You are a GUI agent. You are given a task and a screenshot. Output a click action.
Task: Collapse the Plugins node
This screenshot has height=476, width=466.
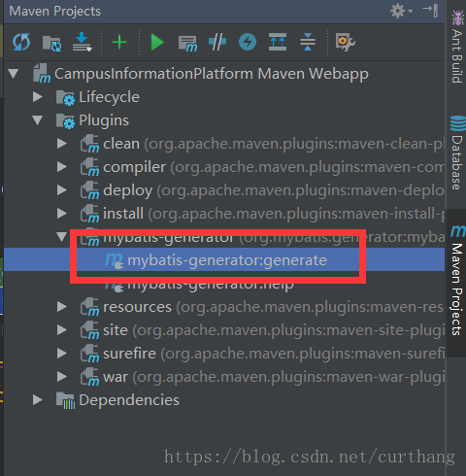(x=38, y=120)
